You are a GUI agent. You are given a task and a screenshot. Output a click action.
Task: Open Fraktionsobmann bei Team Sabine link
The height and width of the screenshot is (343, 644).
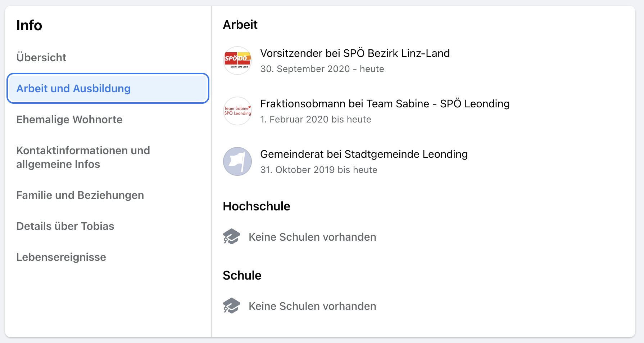point(385,104)
